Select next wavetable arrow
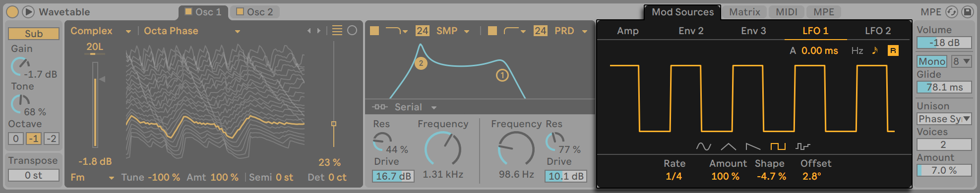This screenshot has width=980, height=193. tap(319, 31)
